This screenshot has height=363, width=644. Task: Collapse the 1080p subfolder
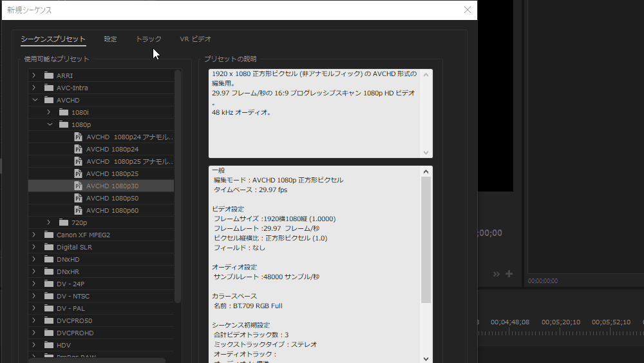tap(50, 124)
